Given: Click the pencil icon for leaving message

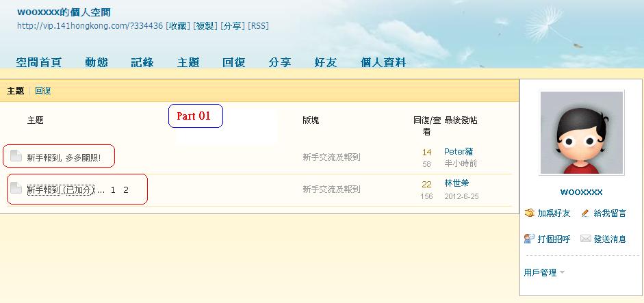Looking at the screenshot, I should click(585, 213).
